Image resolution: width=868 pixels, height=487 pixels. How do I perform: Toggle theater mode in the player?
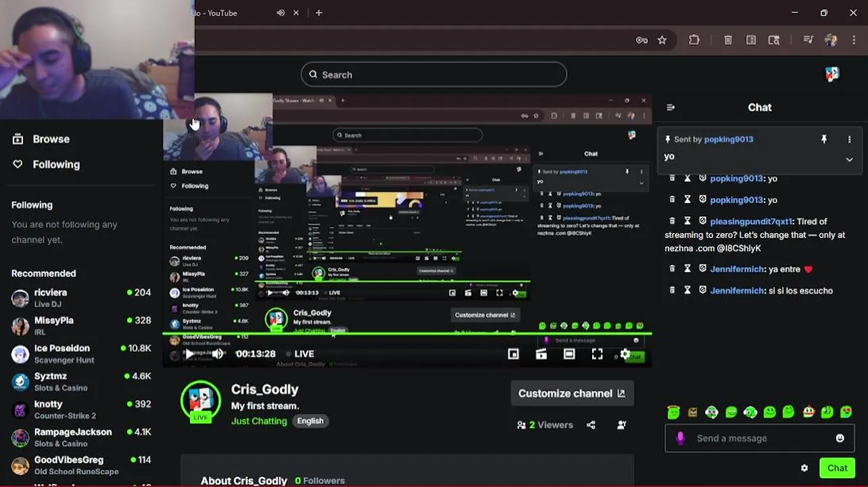point(569,354)
